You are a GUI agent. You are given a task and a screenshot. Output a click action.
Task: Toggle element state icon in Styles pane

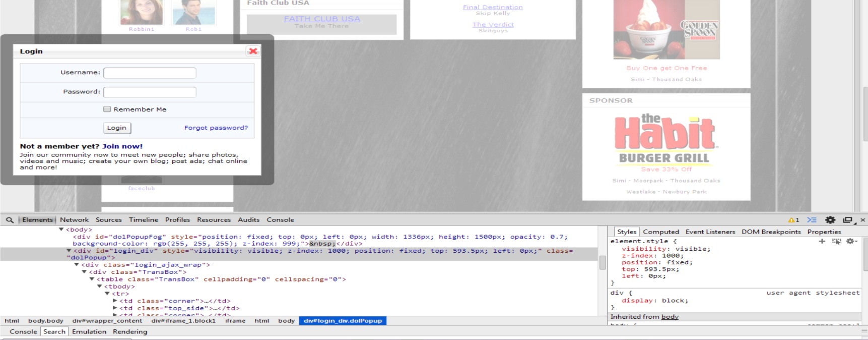click(x=836, y=241)
